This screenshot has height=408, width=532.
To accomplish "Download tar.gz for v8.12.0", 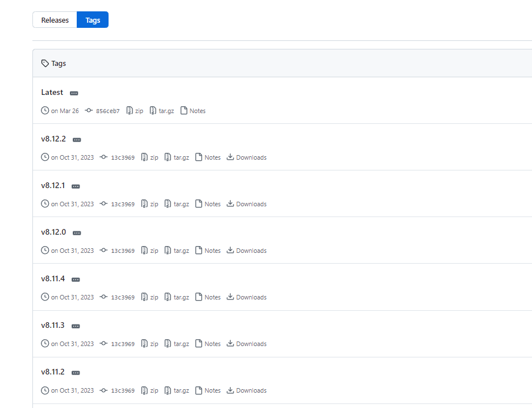I will [x=181, y=251].
